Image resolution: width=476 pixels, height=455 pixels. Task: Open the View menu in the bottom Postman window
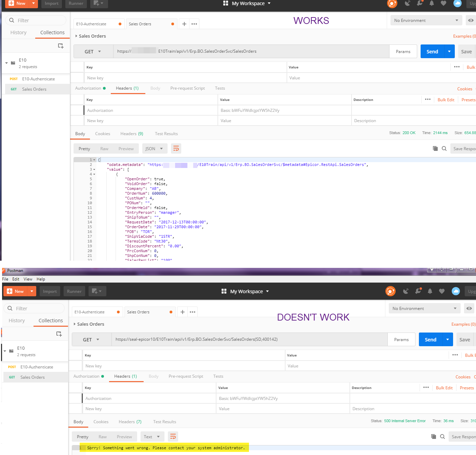tap(28, 279)
